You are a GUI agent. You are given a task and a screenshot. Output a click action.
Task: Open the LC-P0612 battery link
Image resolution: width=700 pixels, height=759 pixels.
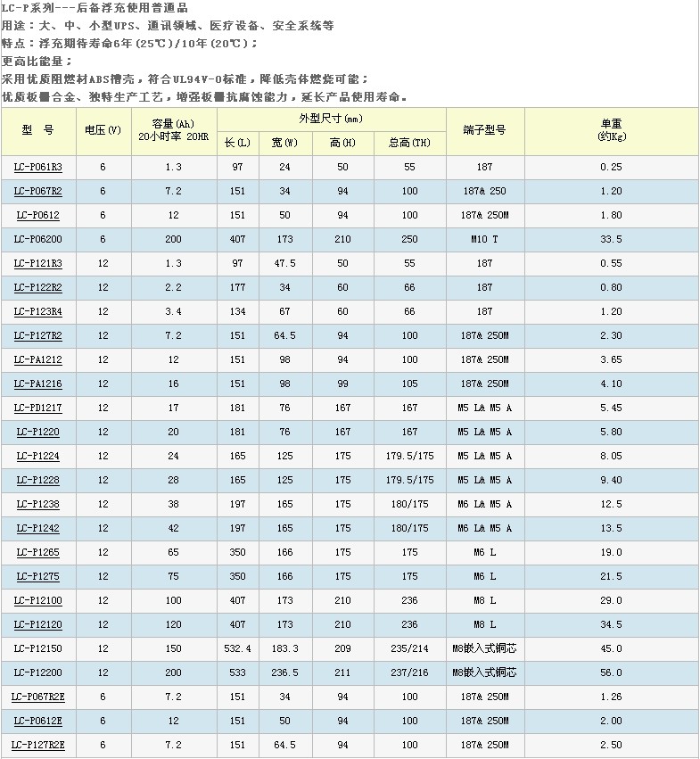pyautogui.click(x=37, y=215)
